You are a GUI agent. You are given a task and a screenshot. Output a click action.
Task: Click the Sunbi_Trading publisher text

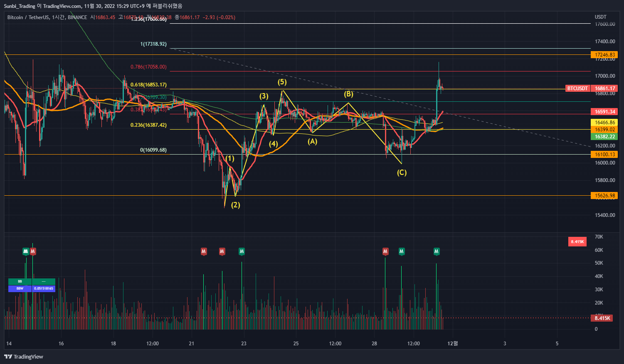click(x=20, y=6)
